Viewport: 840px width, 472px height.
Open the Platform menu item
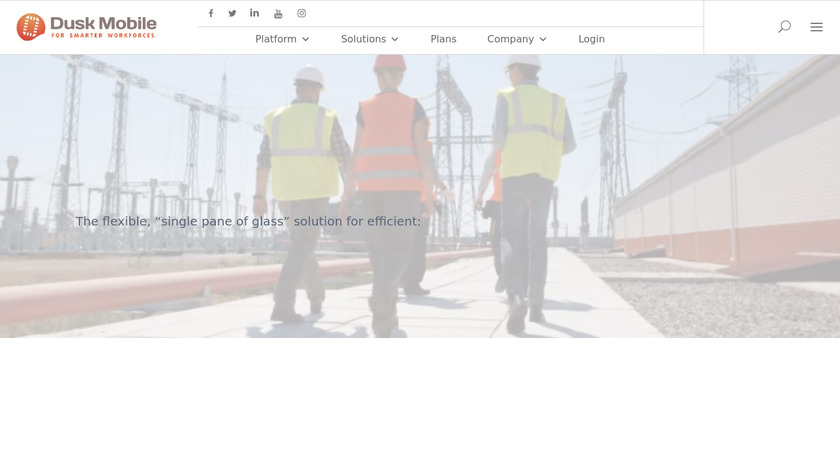pos(276,39)
